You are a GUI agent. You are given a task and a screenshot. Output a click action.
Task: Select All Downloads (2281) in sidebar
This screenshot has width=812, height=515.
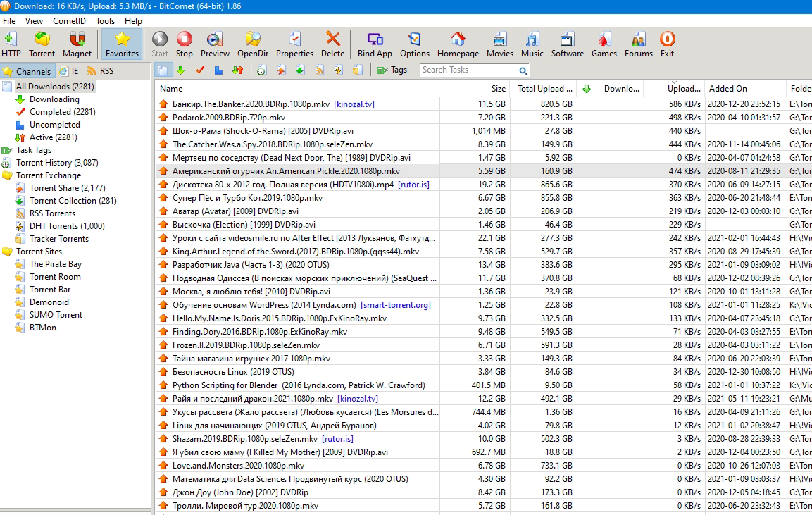click(x=56, y=87)
